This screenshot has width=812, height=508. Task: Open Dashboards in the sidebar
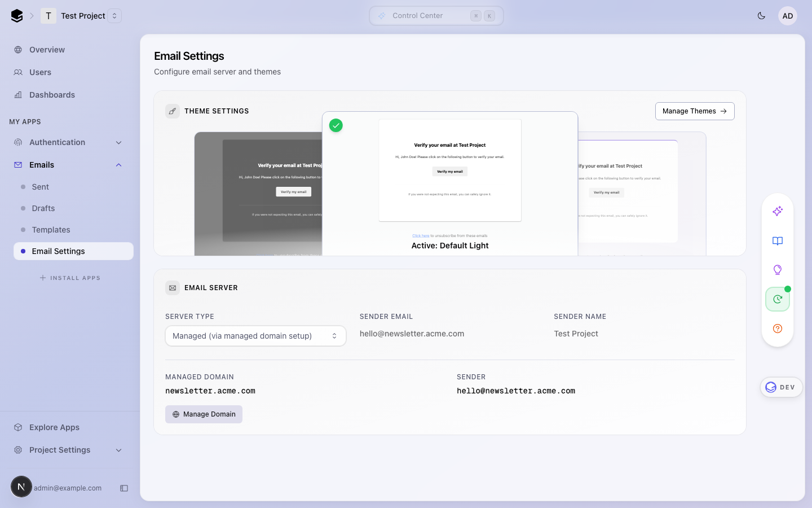point(70,95)
